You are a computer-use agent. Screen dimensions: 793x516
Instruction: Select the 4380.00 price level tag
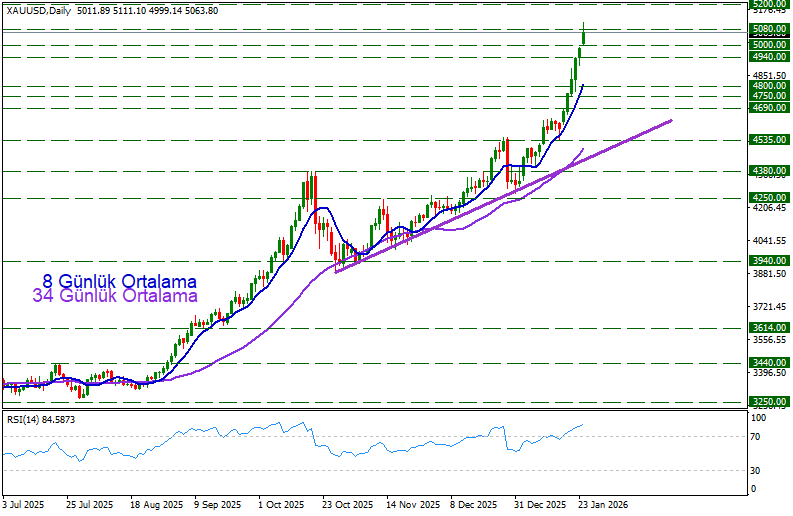(769, 171)
